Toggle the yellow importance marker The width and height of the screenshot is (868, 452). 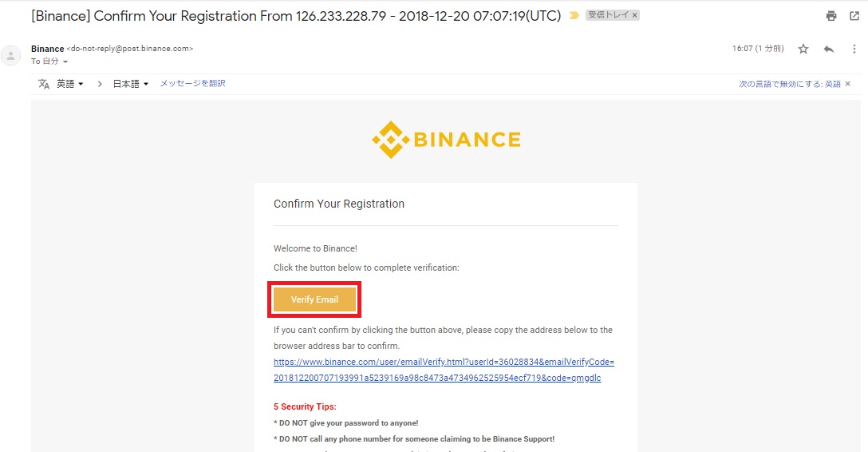(574, 15)
